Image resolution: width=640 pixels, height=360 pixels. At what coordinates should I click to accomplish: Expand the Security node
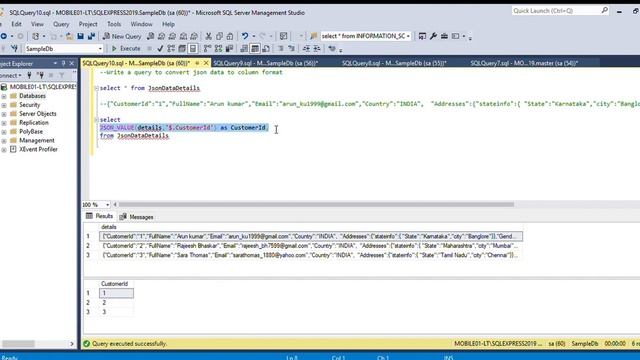coord(4,105)
